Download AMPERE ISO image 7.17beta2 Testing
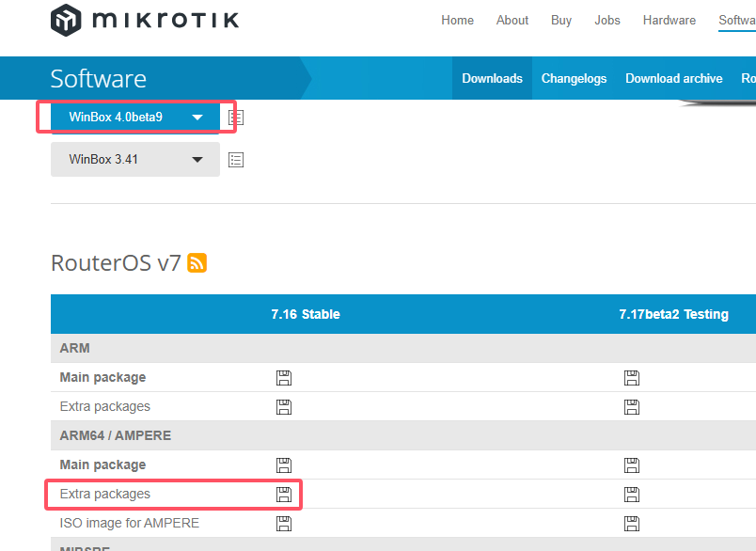The image size is (756, 551). tap(632, 524)
